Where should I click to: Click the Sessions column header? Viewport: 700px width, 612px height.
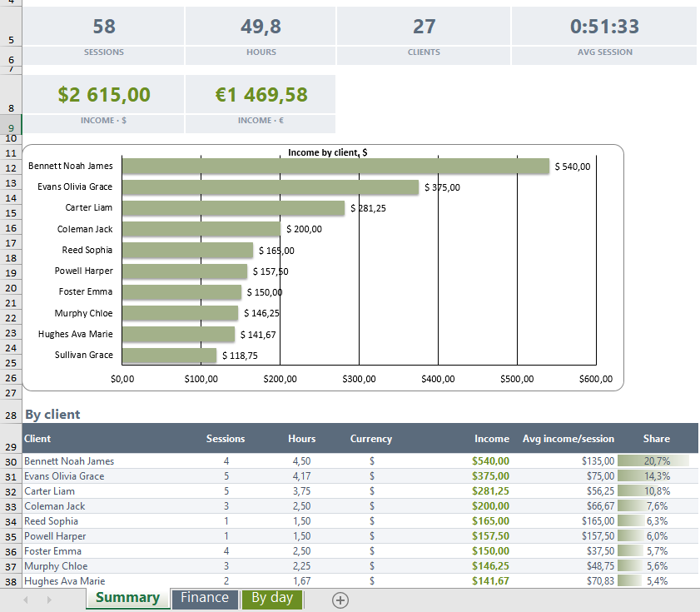click(x=226, y=439)
